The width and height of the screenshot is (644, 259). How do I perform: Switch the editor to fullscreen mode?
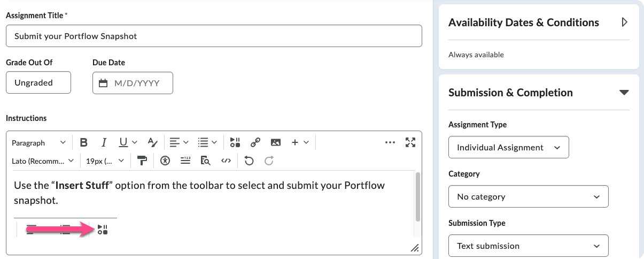(x=410, y=142)
